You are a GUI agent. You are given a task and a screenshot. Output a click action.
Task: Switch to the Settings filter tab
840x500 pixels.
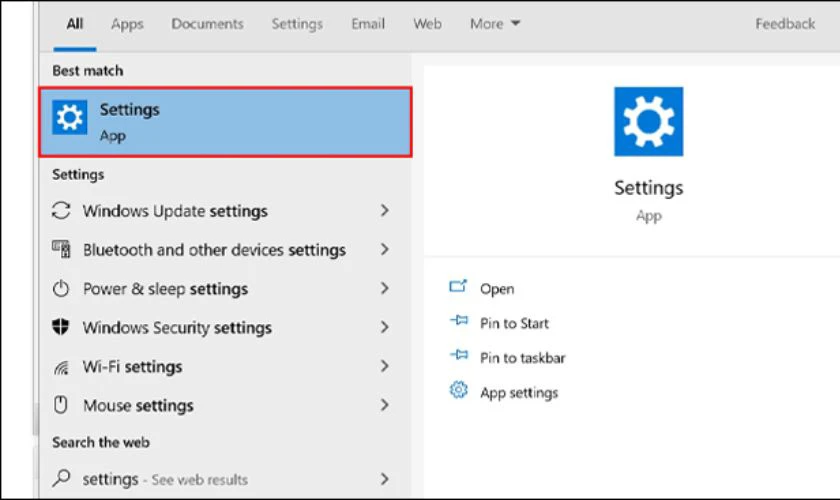click(297, 24)
